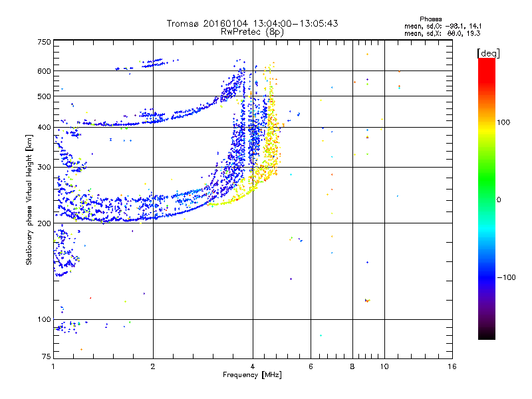This screenshot has width=532, height=399.
Task: Click the y-axis tick label '600'
Action: point(44,71)
